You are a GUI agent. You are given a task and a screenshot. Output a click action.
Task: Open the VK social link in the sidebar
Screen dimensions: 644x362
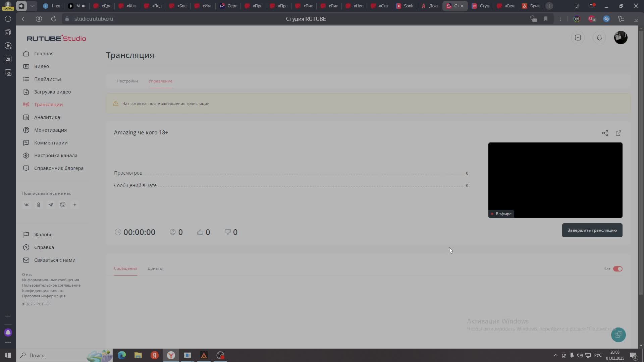point(26,205)
